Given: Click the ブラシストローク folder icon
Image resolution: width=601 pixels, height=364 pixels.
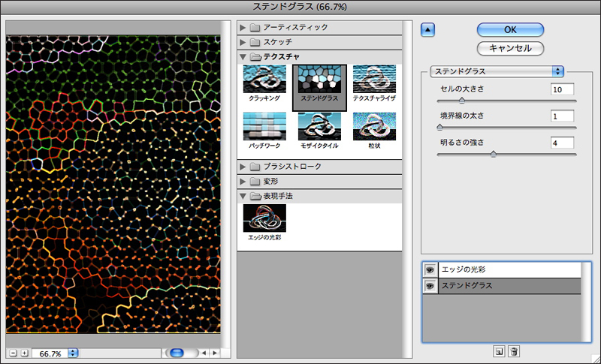Looking at the screenshot, I should [255, 167].
